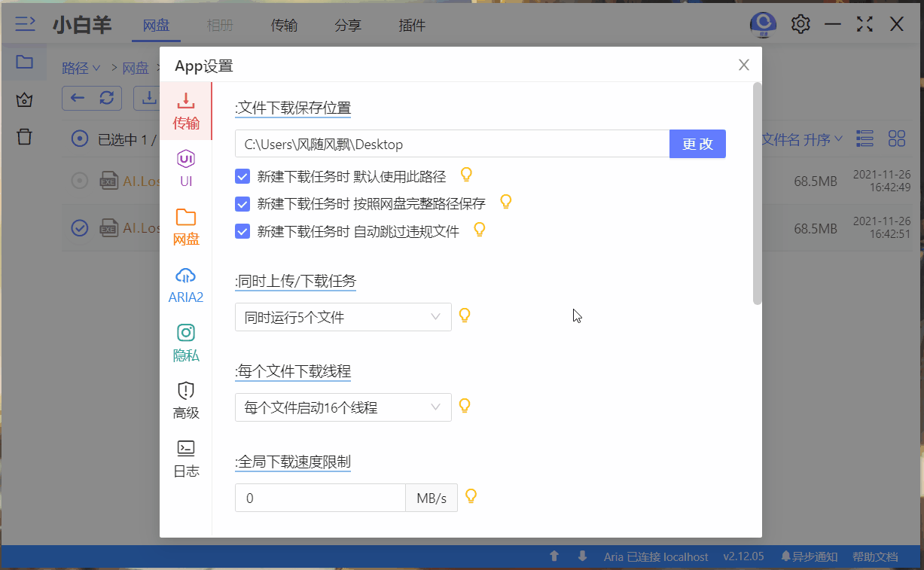
Task: Click the refresh toolbar icon
Action: [107, 97]
